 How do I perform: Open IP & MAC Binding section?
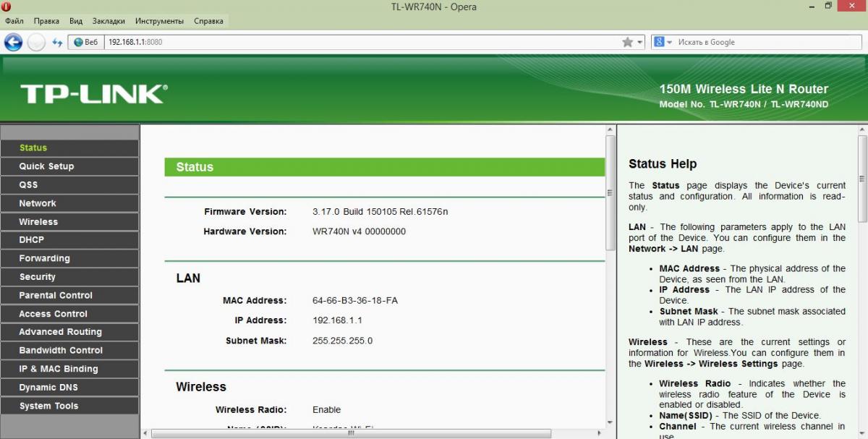(69, 369)
